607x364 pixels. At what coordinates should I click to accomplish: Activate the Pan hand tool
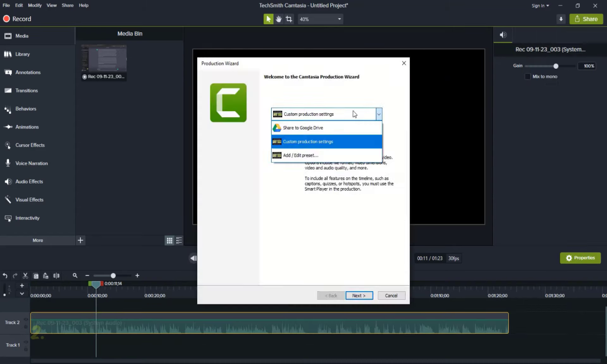[279, 19]
